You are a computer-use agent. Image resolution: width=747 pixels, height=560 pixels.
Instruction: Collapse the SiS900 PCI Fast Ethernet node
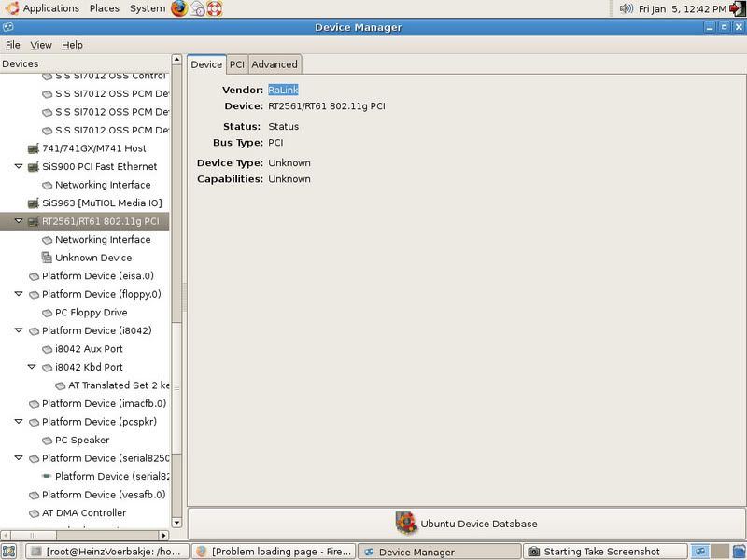19,166
